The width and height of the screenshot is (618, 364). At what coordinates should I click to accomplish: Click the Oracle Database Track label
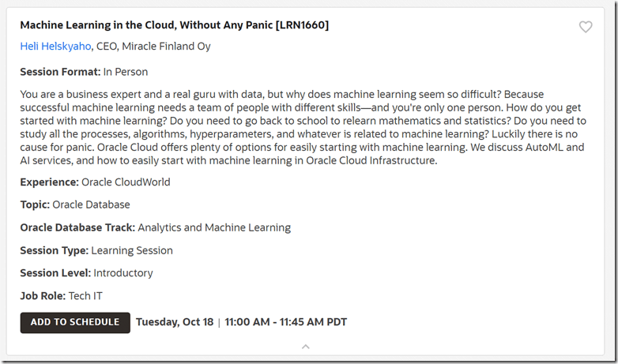77,228
